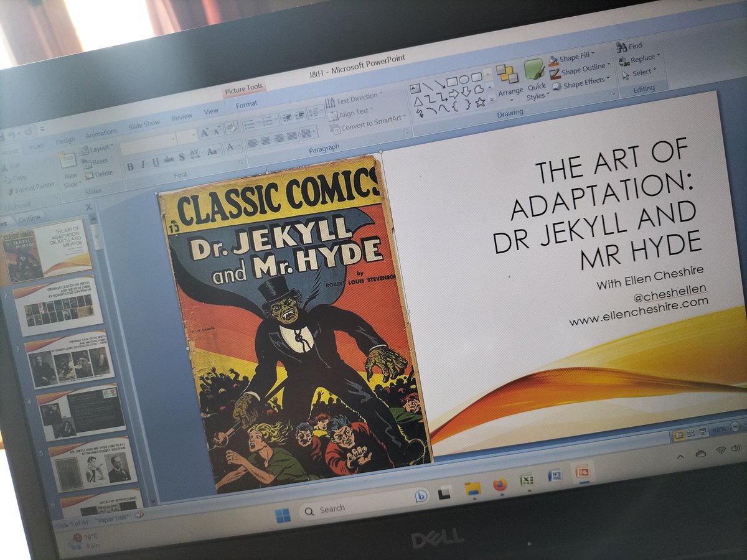The image size is (747, 560).
Task: Open the Slide Show ribbon tab
Action: point(144,124)
